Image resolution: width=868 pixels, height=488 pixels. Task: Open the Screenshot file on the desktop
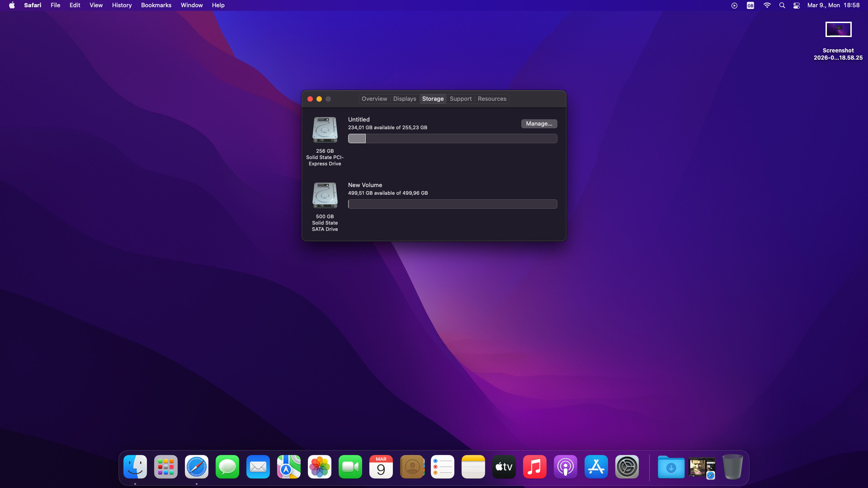click(x=838, y=29)
